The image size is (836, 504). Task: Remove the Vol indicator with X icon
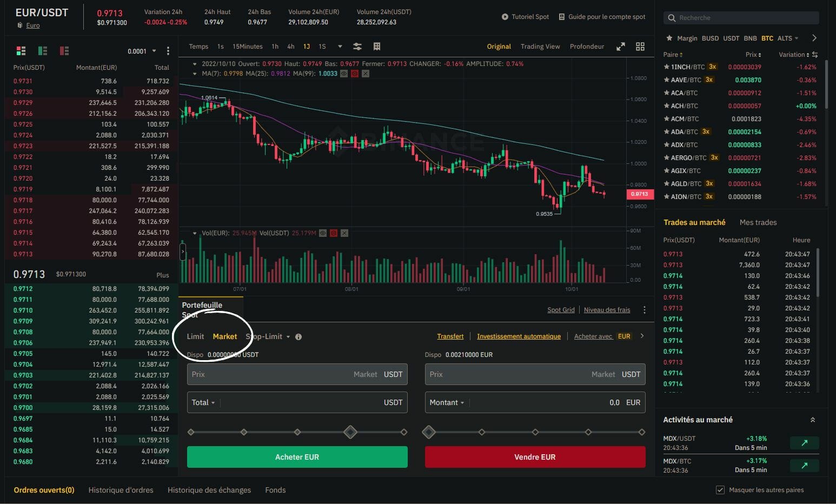(x=344, y=233)
